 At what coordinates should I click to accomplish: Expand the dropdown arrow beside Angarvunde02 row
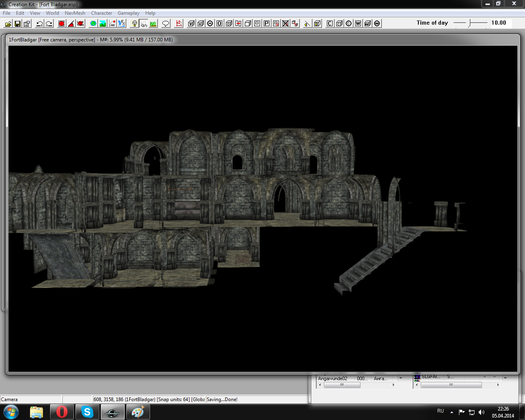[x=401, y=378]
